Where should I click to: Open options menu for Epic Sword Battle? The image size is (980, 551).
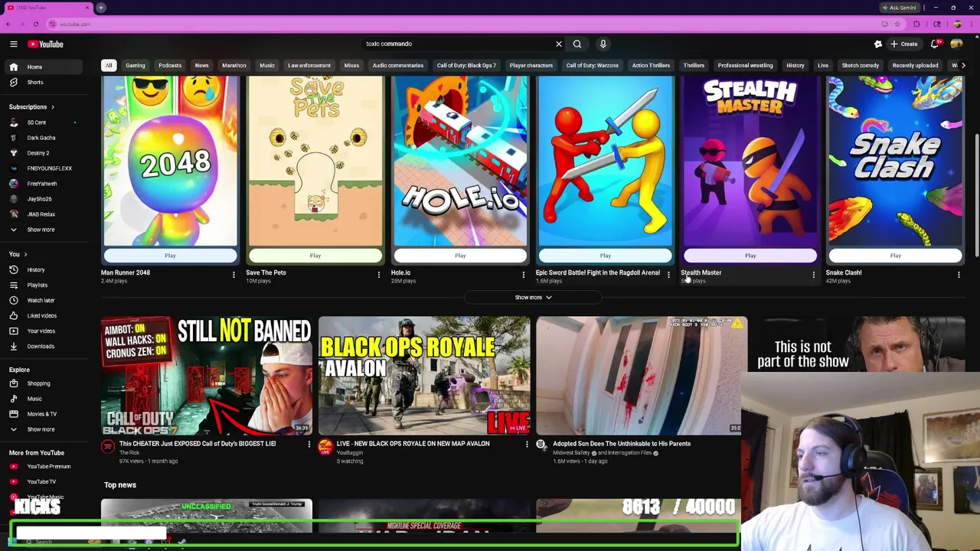click(668, 274)
